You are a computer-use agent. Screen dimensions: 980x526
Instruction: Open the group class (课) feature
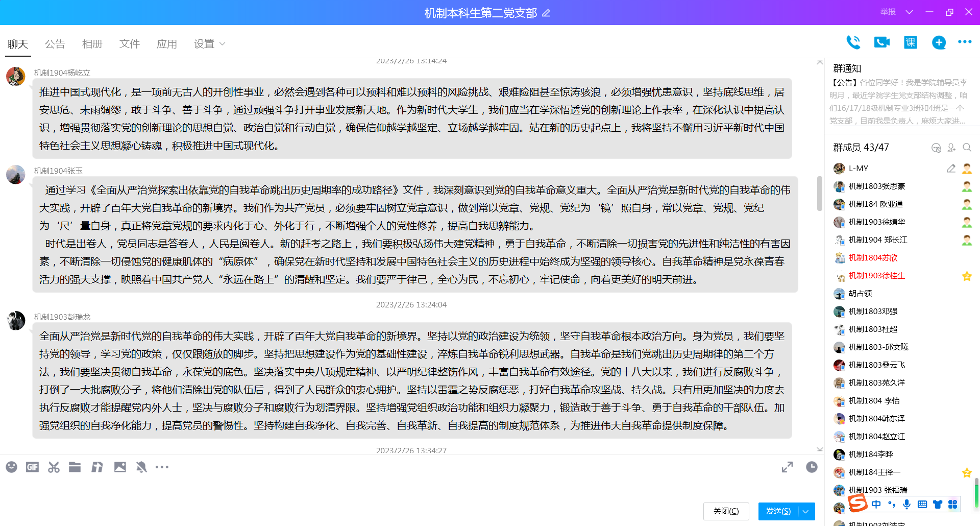tap(910, 43)
